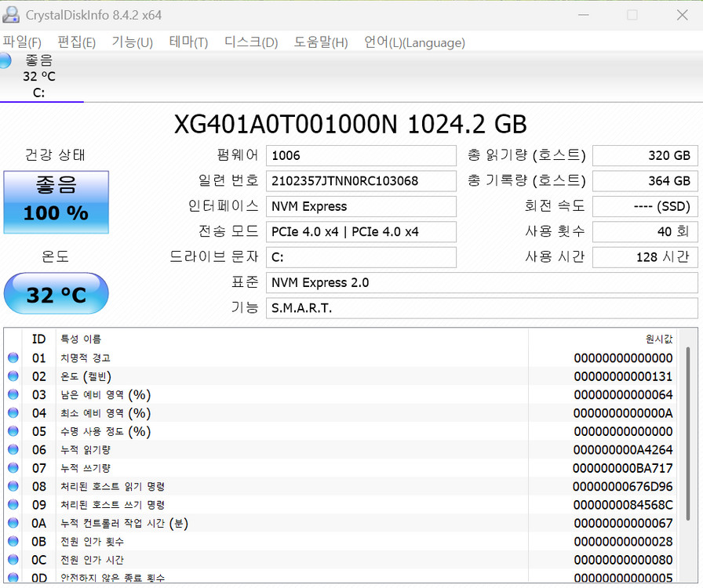The image size is (703, 588).
Task: Click the 온도 label above the temperature button
Action: coord(55,257)
